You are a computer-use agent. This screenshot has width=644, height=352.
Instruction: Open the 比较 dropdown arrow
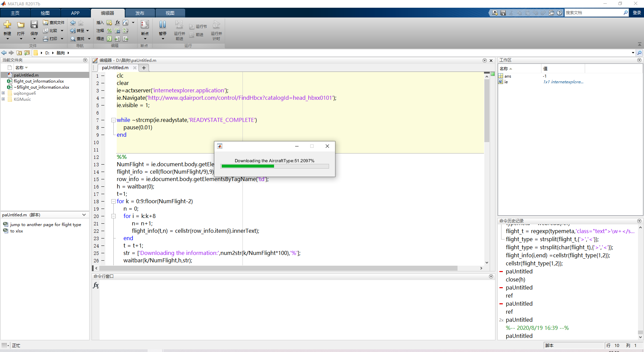point(62,31)
